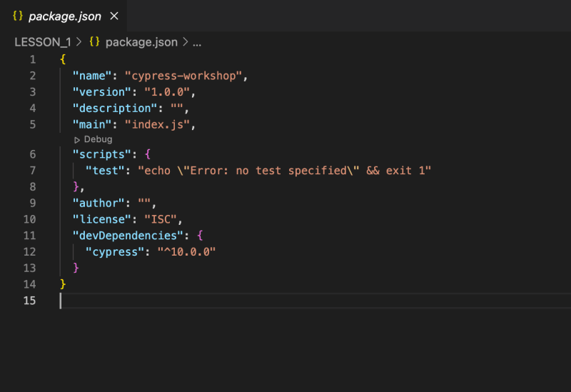This screenshot has height=392, width=571.
Task: Click the Debug play triangle icon
Action: [77, 140]
